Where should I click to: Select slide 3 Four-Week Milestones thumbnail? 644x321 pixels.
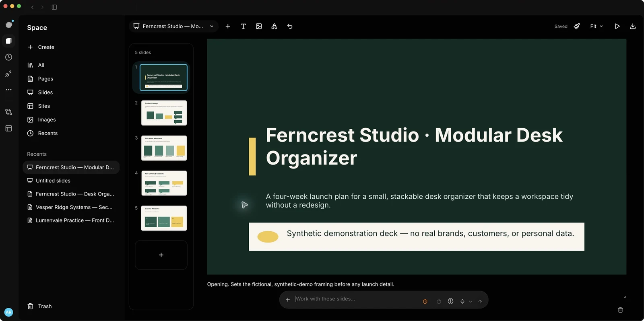164,148
